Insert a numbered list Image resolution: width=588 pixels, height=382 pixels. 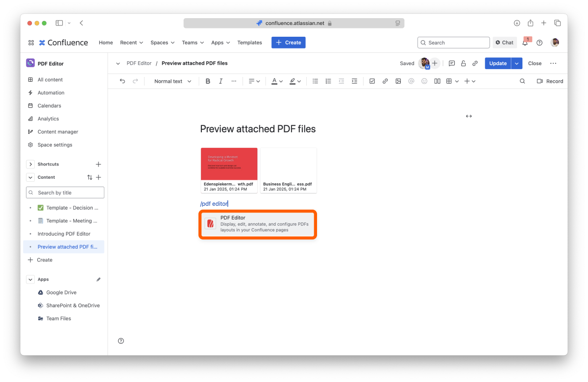tap(328, 81)
